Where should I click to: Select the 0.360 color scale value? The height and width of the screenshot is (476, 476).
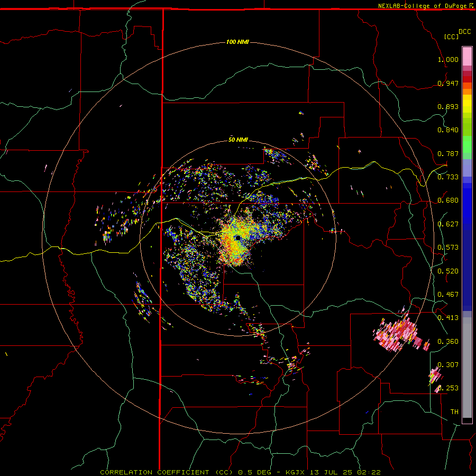[448, 342]
